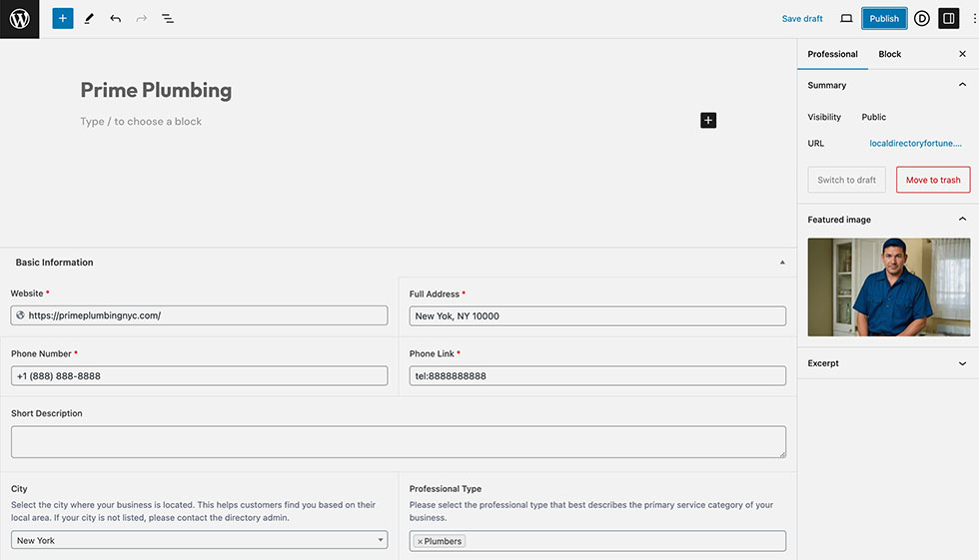Viewport: 979px width, 560px height.
Task: Click the laptop Preview icon
Action: click(x=846, y=19)
